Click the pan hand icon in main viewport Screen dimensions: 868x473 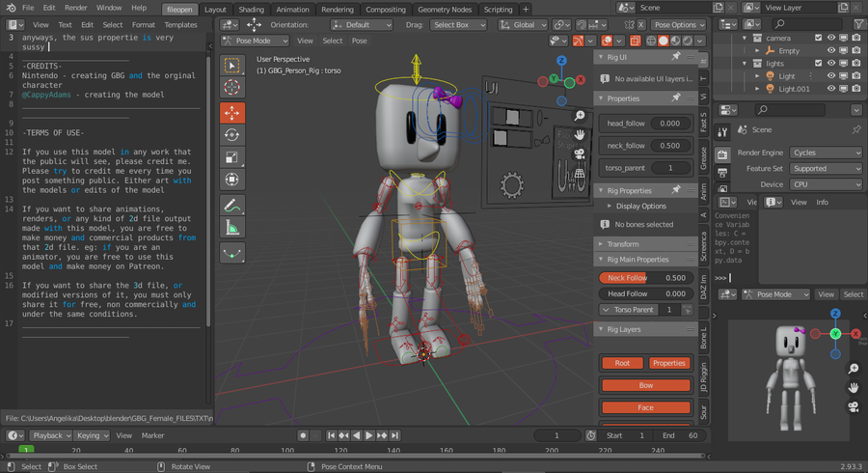click(x=579, y=134)
